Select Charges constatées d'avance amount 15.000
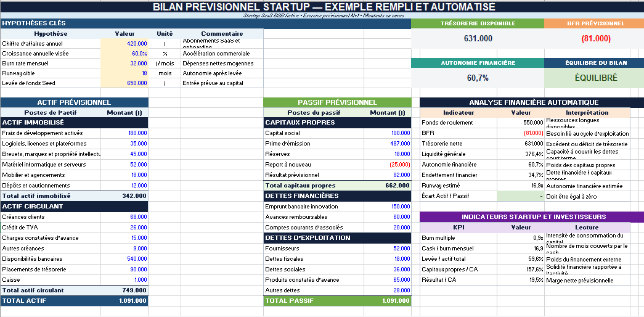This screenshot has width=644, height=317. (x=124, y=238)
